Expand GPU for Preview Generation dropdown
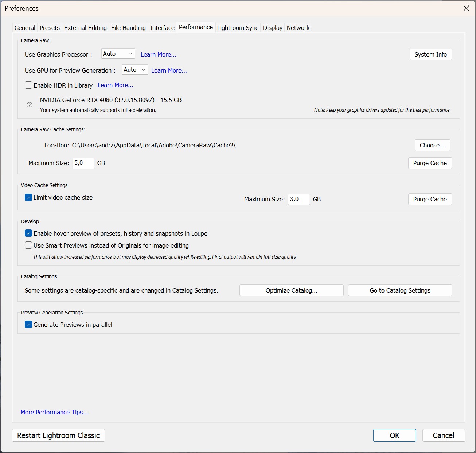The image size is (476, 453). (135, 70)
